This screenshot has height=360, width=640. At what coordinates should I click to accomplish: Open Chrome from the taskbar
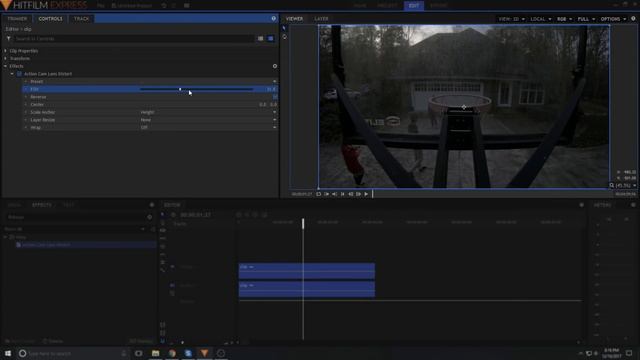click(x=172, y=353)
